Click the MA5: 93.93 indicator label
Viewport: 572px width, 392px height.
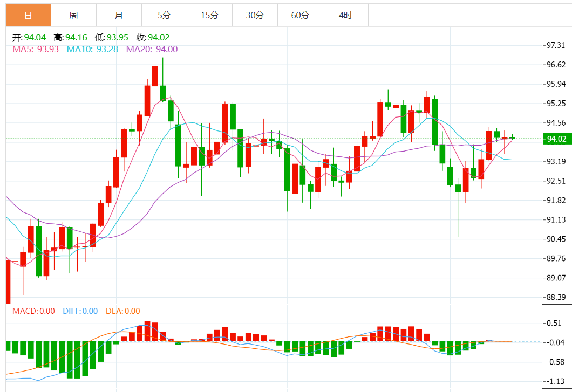[36, 49]
